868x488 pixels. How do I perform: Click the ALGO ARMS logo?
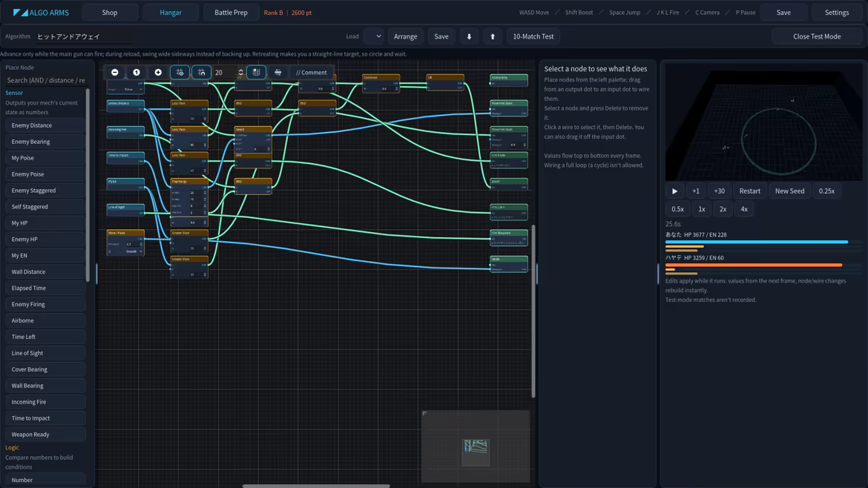(x=41, y=12)
